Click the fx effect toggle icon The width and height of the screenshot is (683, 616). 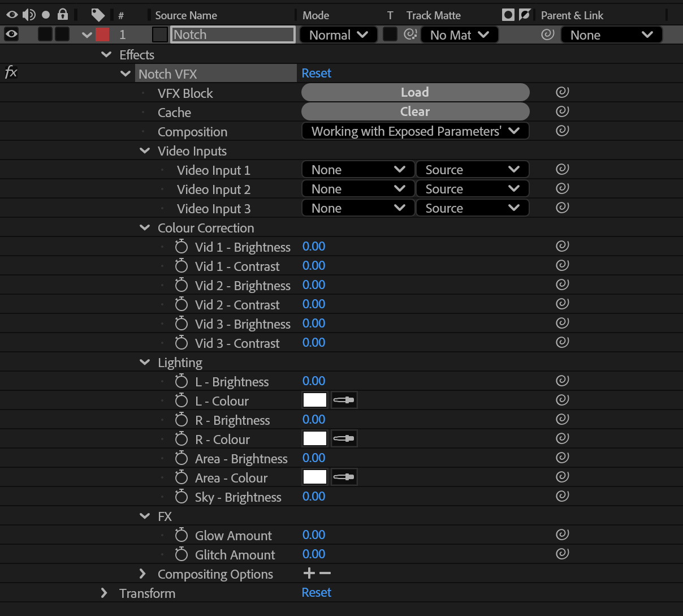[11, 72]
